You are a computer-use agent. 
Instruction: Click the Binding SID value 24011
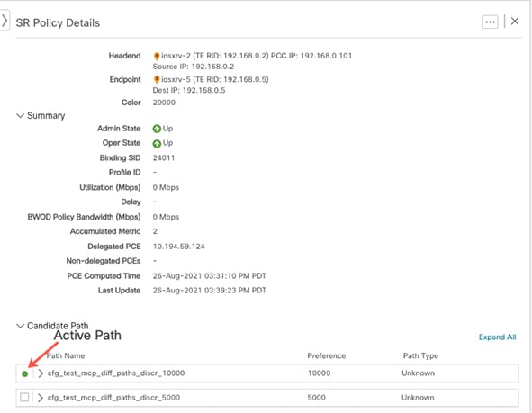tap(164, 158)
